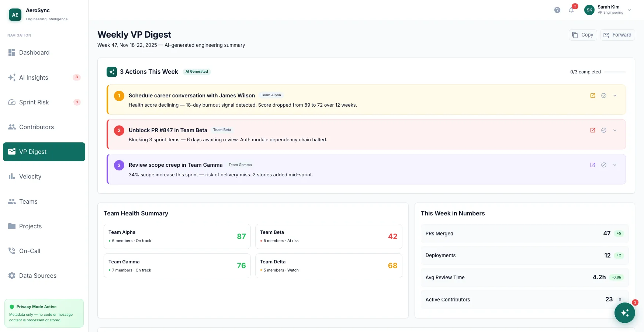Click the +5 change badge for PRs Merged

(619, 233)
